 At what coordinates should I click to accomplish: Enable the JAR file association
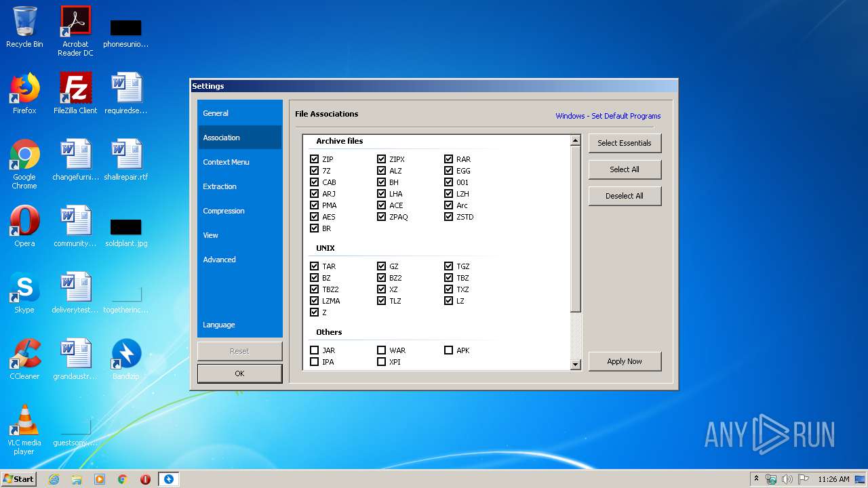[x=314, y=350]
